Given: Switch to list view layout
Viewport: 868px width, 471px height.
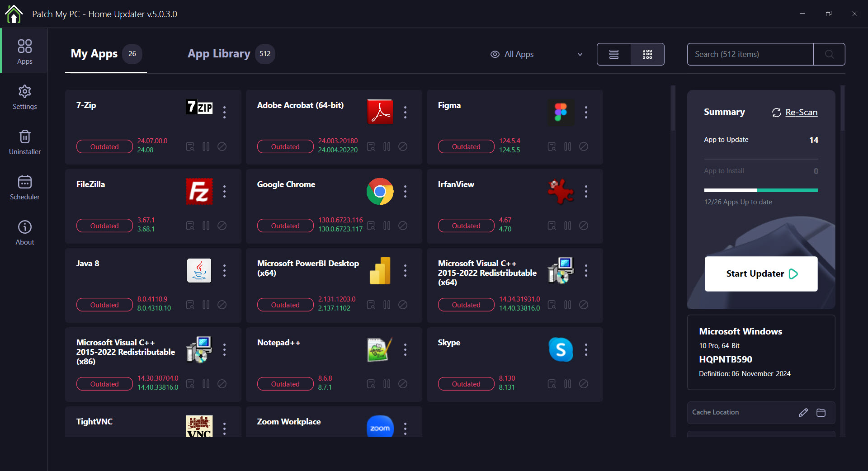Looking at the screenshot, I should click(x=613, y=54).
